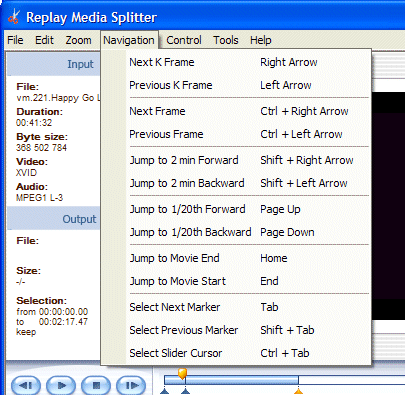Click the previous frame playback button
405x395 pixels.
click(x=26, y=385)
